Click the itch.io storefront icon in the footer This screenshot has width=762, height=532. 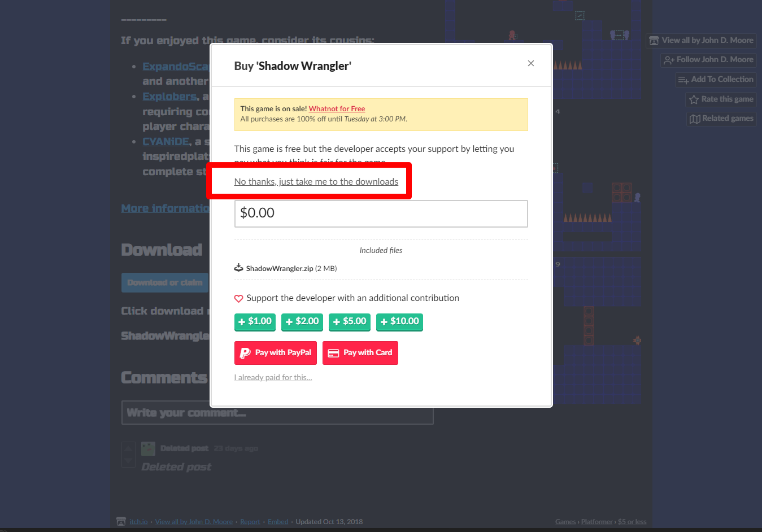pyautogui.click(x=121, y=521)
